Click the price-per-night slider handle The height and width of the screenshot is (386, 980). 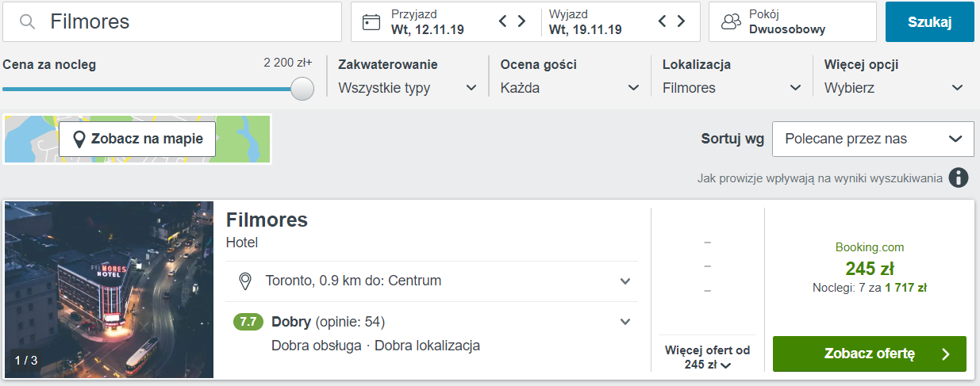pos(302,89)
